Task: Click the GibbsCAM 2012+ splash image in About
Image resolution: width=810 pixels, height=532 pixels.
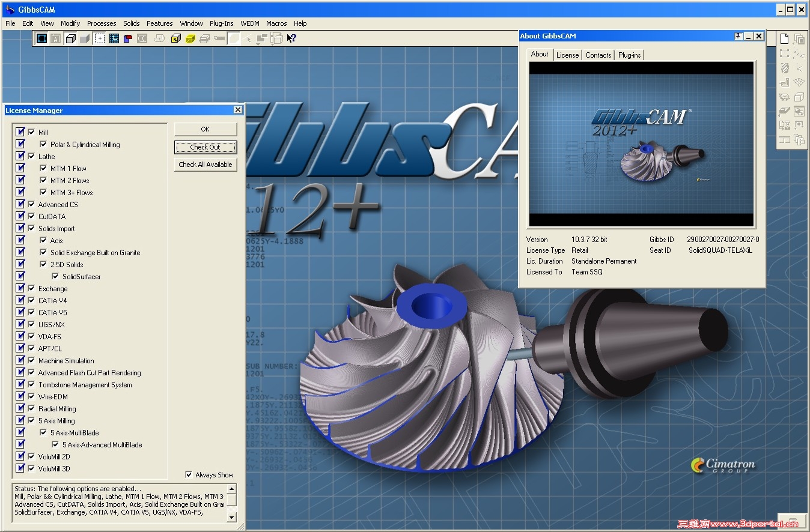Action: pyautogui.click(x=641, y=144)
